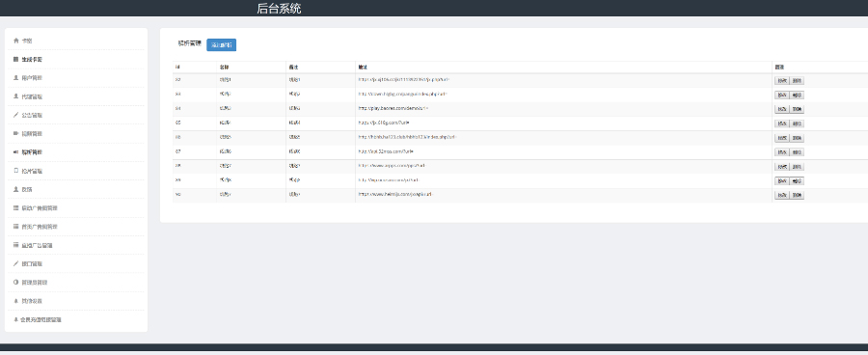Click edit button in first table row
This screenshot has height=355, width=868.
[781, 81]
